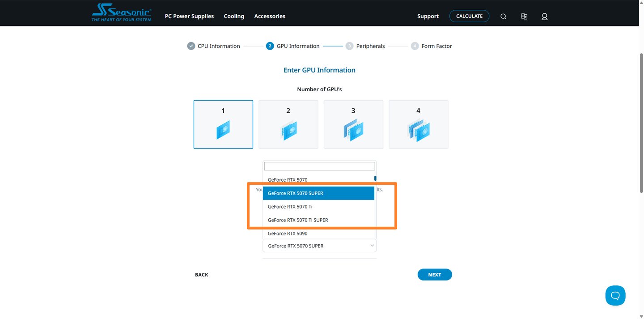
Task: Click the Form Factor step 4 circle
Action: pyautogui.click(x=415, y=46)
